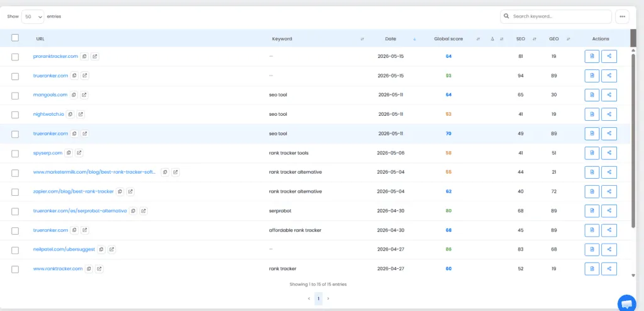Copy the serprobot-alternativa URL

(x=133, y=211)
